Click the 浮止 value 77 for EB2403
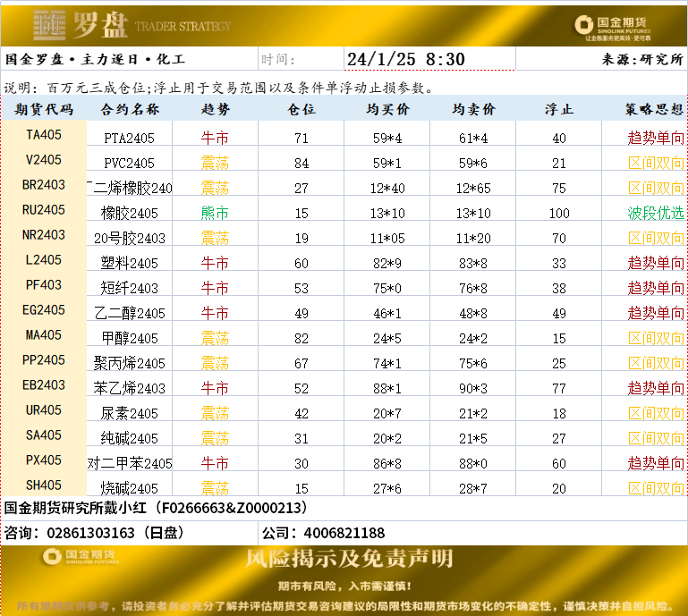This screenshot has height=616, width=688. (x=559, y=388)
